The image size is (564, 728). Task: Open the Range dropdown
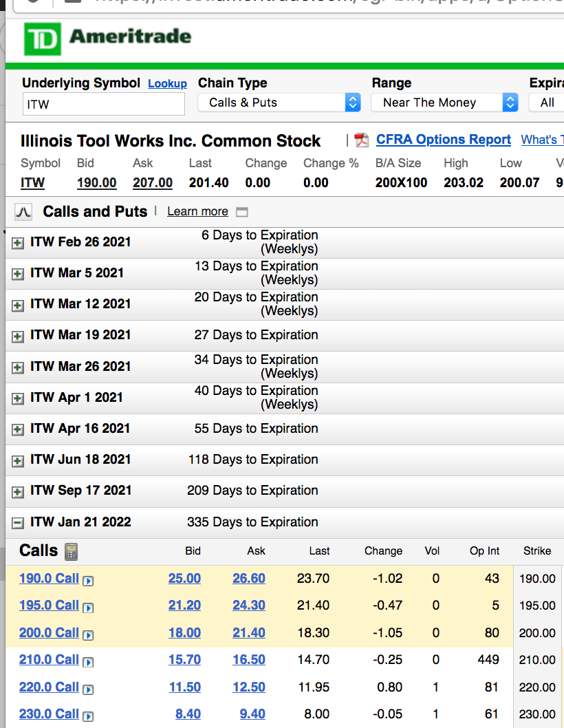coord(445,103)
